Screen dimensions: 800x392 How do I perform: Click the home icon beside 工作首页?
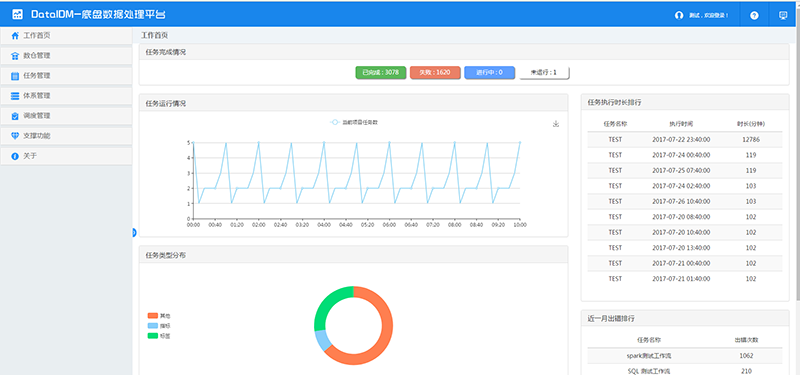[15, 36]
